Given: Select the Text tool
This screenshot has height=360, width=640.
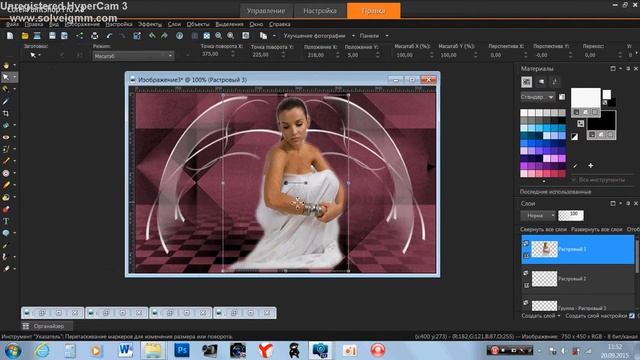Looking at the screenshot, I should pos(6,221).
